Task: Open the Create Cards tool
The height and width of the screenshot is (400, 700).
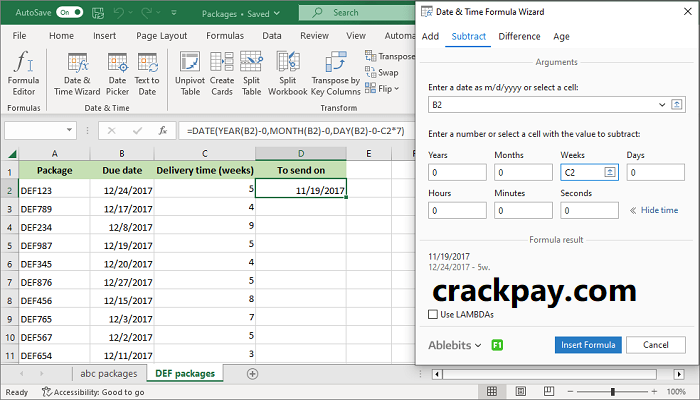Action: click(x=222, y=74)
